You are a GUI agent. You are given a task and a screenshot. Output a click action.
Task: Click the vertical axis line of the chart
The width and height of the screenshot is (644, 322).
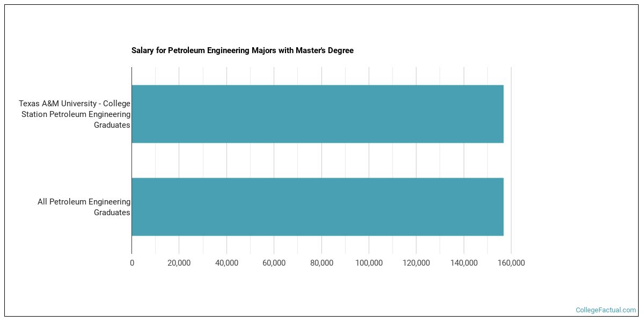[131, 161]
